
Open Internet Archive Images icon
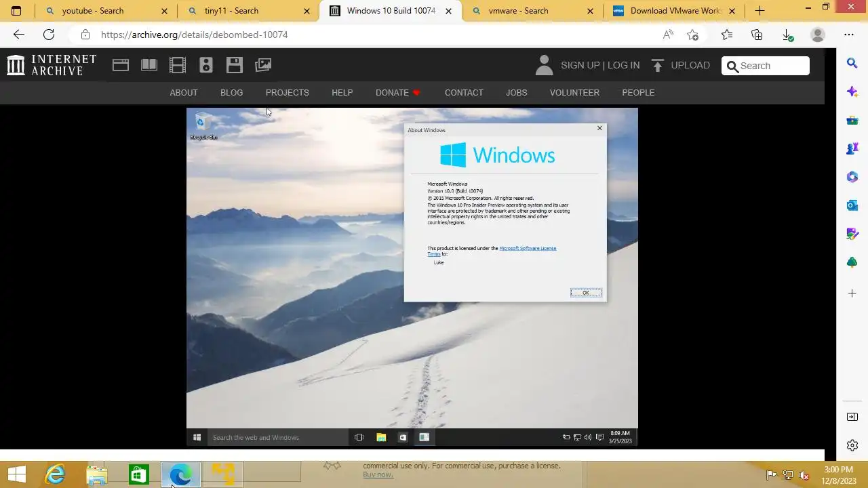[x=263, y=65]
